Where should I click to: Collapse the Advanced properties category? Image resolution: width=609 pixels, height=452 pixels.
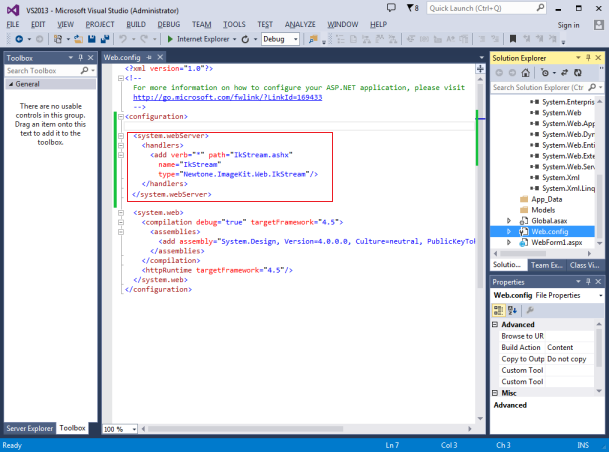pyautogui.click(x=495, y=324)
